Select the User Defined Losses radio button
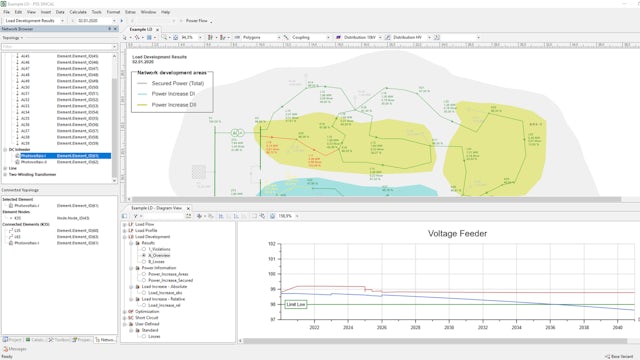640x360 pixels. tap(144, 336)
